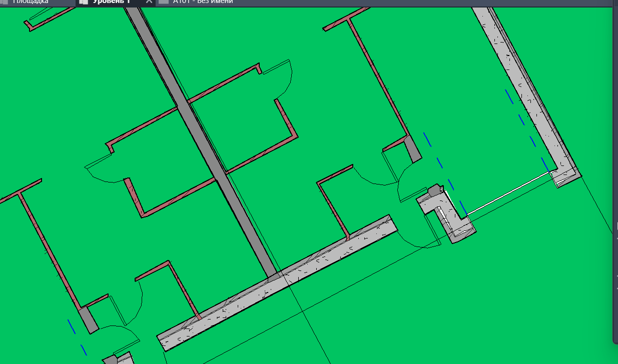This screenshot has height=364, width=618.
Task: Select dark gray column at bottom-left corner
Action: coord(89,320)
